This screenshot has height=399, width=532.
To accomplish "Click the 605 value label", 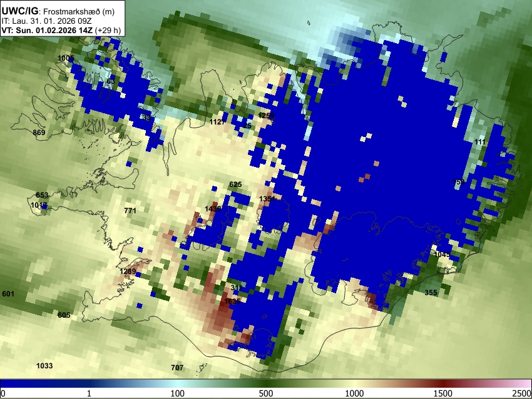I will 64,315.
